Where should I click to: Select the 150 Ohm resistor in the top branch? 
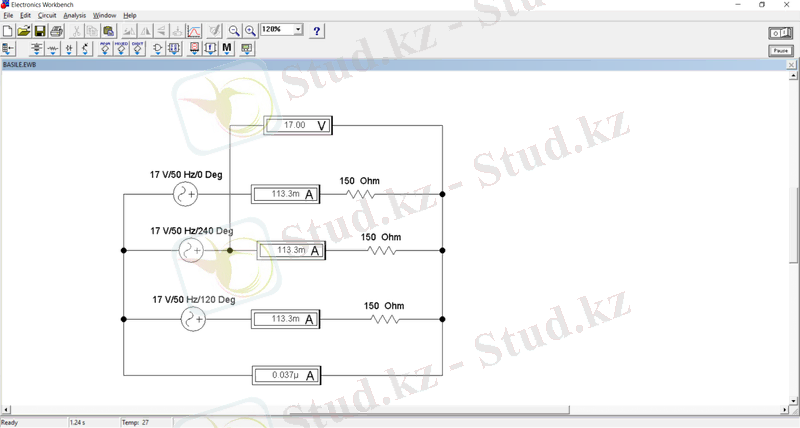click(x=360, y=194)
